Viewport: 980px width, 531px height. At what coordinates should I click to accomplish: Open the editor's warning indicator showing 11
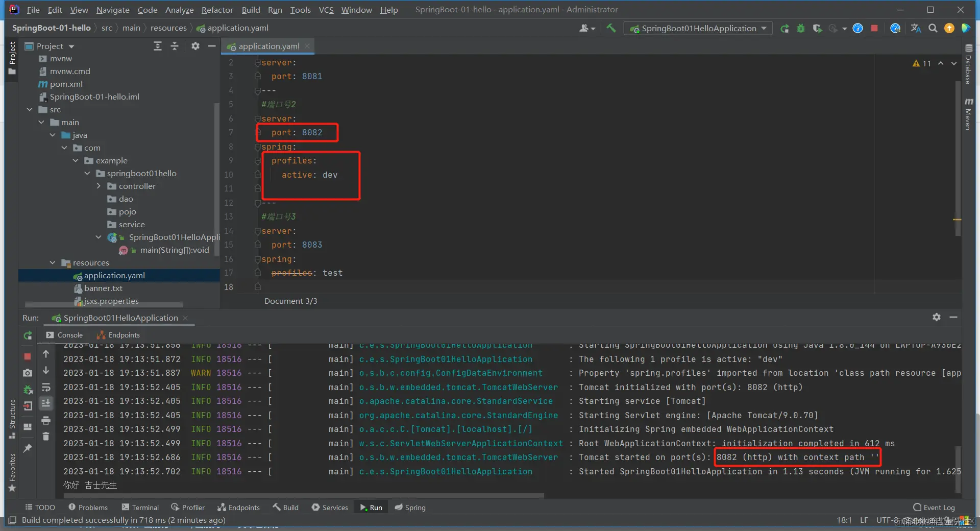tap(922, 63)
